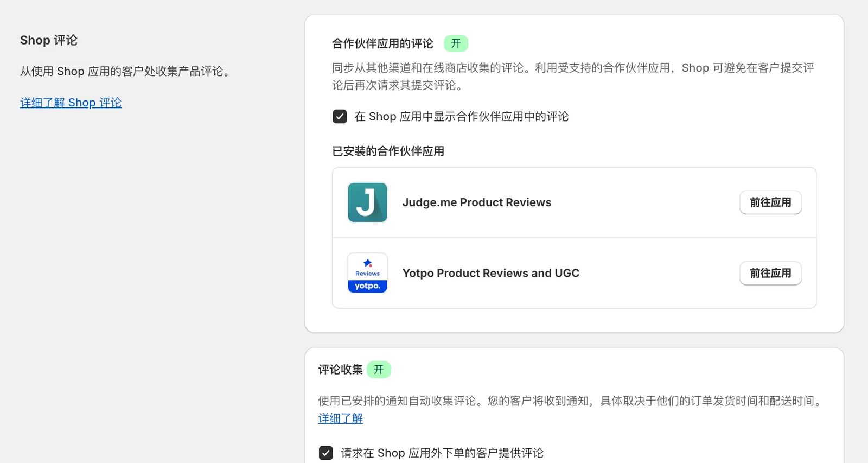Open the 详细了解 Shop 评论 link

71,103
